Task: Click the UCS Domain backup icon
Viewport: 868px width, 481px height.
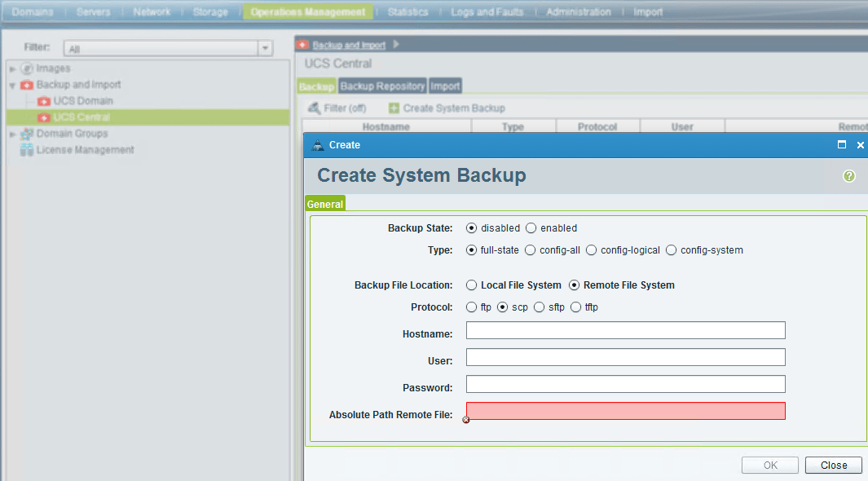Action: pyautogui.click(x=44, y=101)
